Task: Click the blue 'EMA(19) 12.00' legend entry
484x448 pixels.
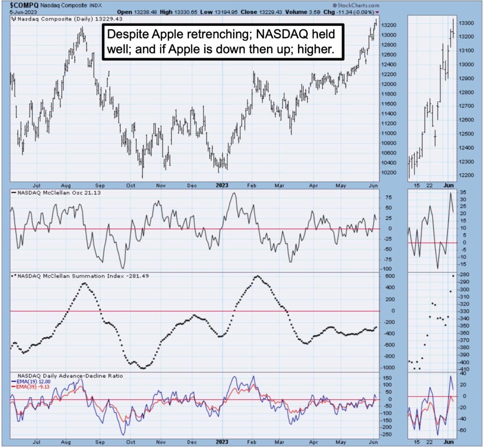Action: pos(31,381)
